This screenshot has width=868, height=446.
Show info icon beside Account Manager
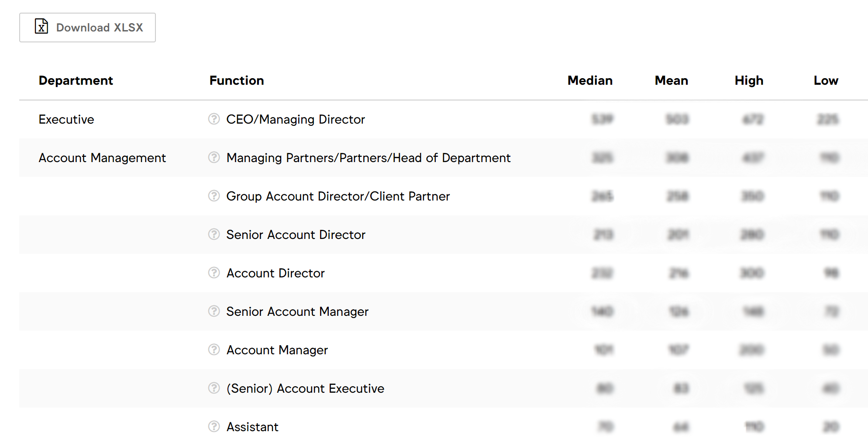pos(214,349)
